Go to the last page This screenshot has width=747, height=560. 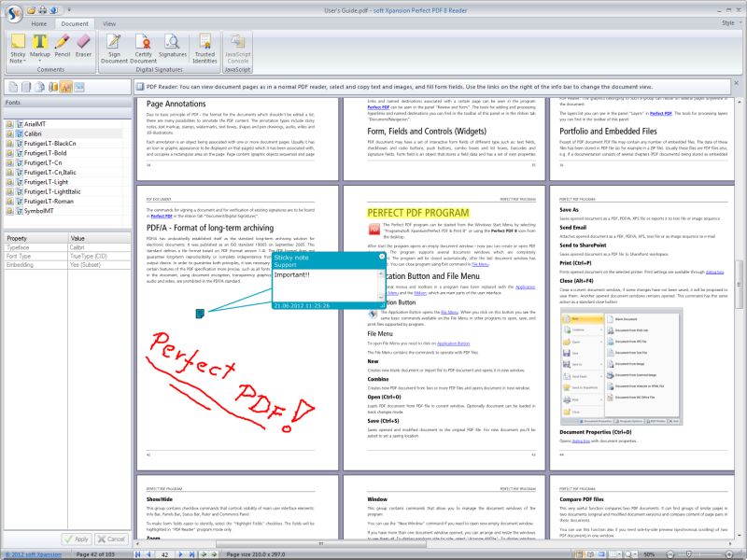click(191, 554)
